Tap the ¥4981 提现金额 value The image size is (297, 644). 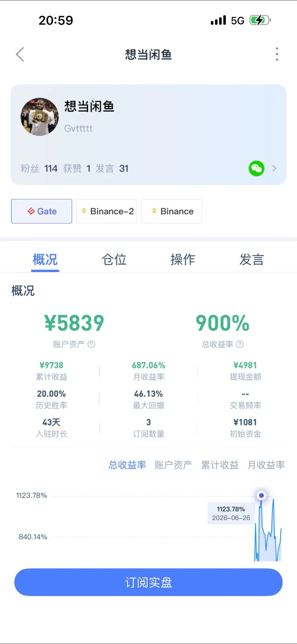[x=245, y=365]
